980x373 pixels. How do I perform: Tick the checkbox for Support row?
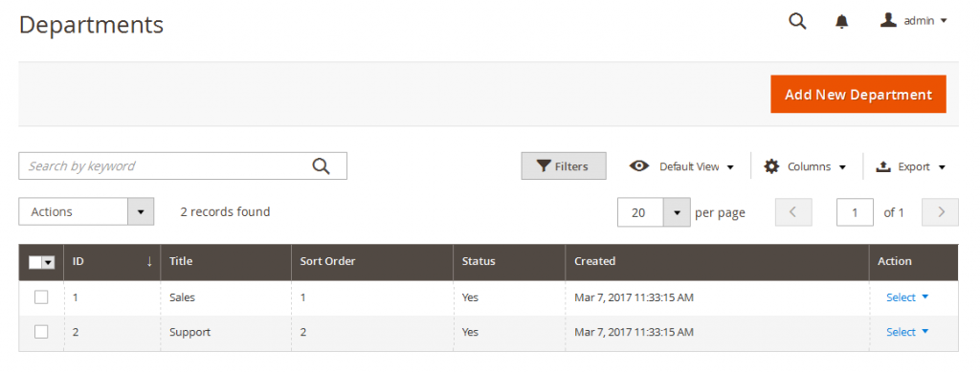[41, 332]
